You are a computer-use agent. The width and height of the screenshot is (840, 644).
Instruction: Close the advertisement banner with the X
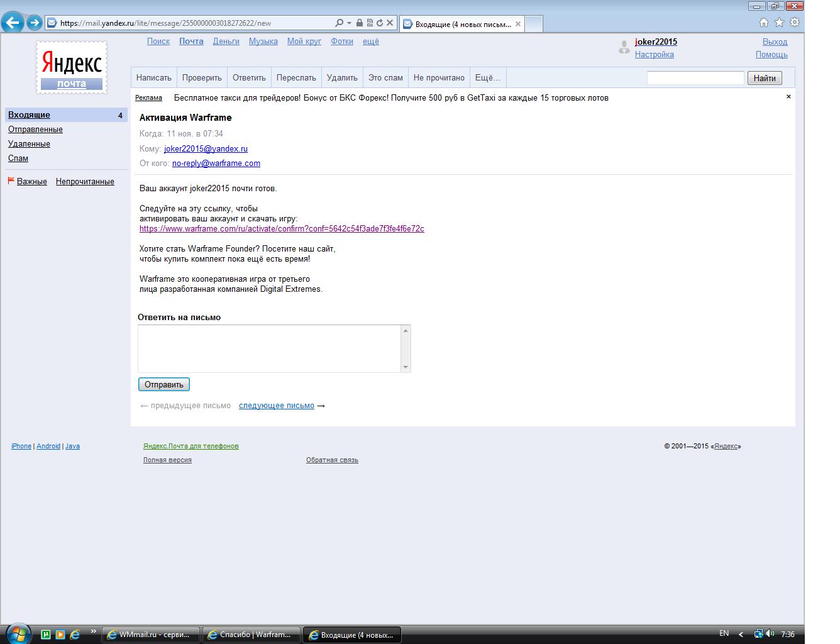pyautogui.click(x=788, y=97)
